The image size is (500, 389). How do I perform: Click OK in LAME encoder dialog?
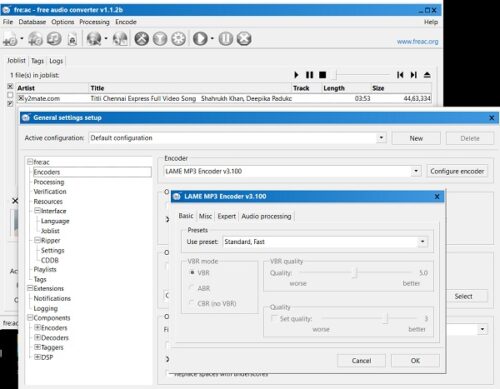click(x=415, y=360)
